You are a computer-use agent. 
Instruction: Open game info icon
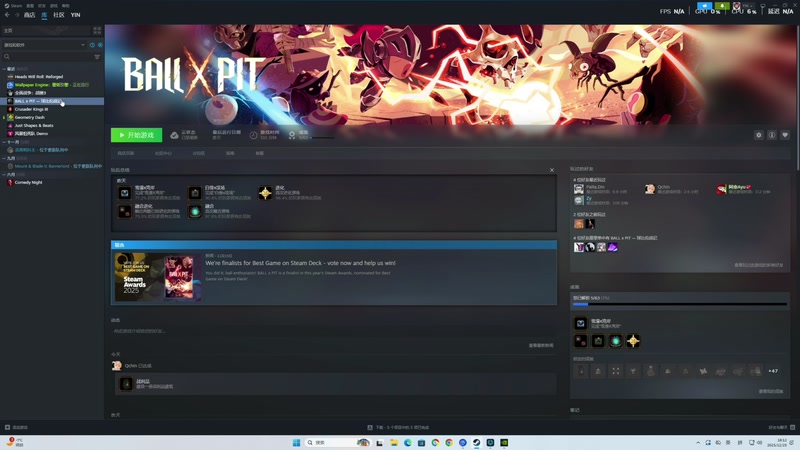point(772,135)
